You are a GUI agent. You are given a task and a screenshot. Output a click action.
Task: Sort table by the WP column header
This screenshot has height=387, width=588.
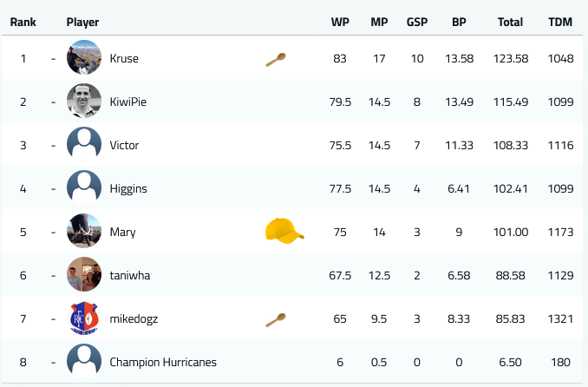(x=340, y=22)
